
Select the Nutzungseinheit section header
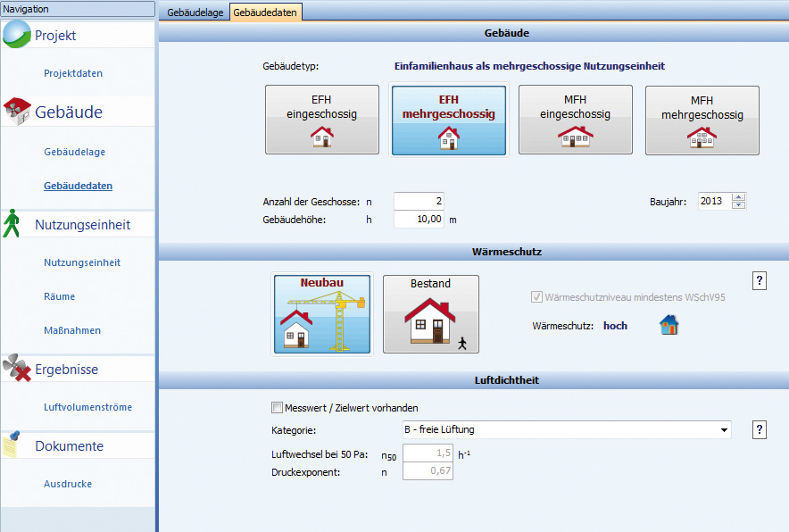coord(78,224)
